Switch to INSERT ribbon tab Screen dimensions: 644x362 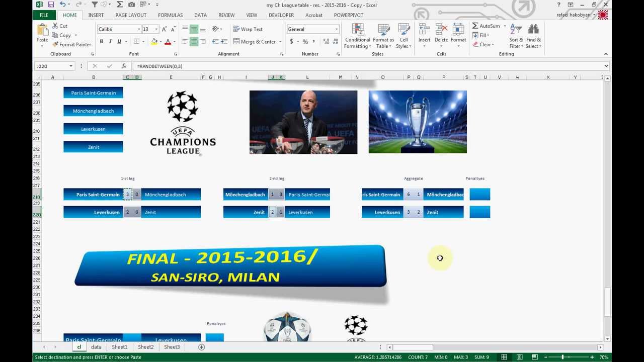(96, 15)
